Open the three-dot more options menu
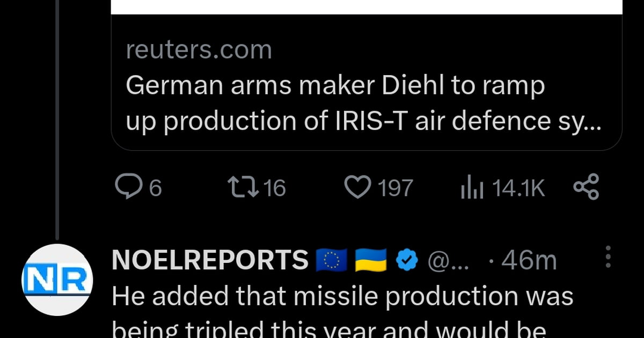This screenshot has height=338, width=644. (608, 258)
